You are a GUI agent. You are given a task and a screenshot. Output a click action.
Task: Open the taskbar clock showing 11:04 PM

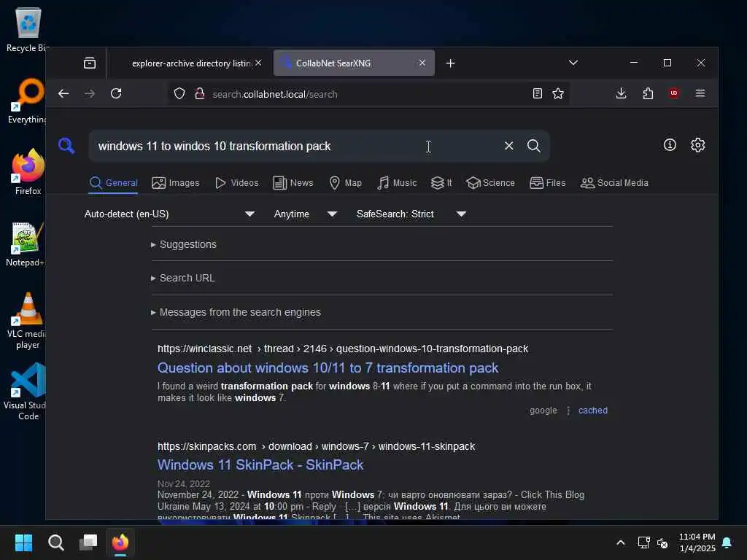click(x=697, y=542)
